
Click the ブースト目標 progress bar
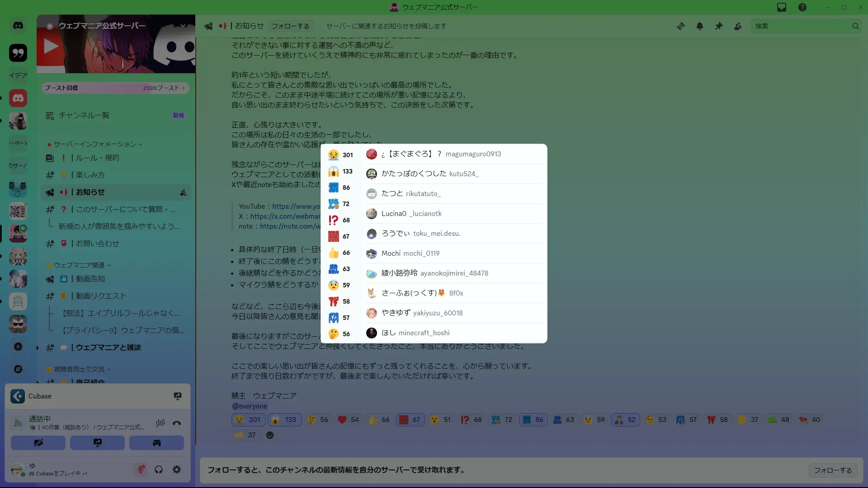coord(115,88)
